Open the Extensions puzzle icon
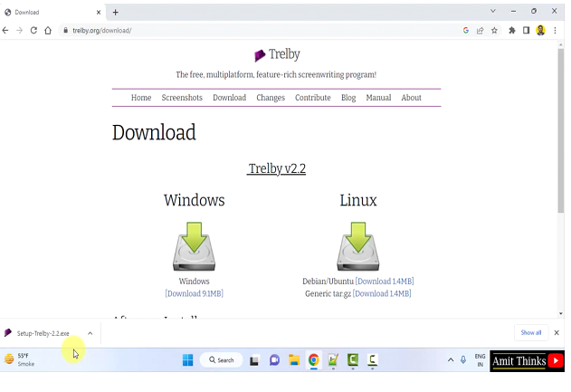 pos(512,31)
